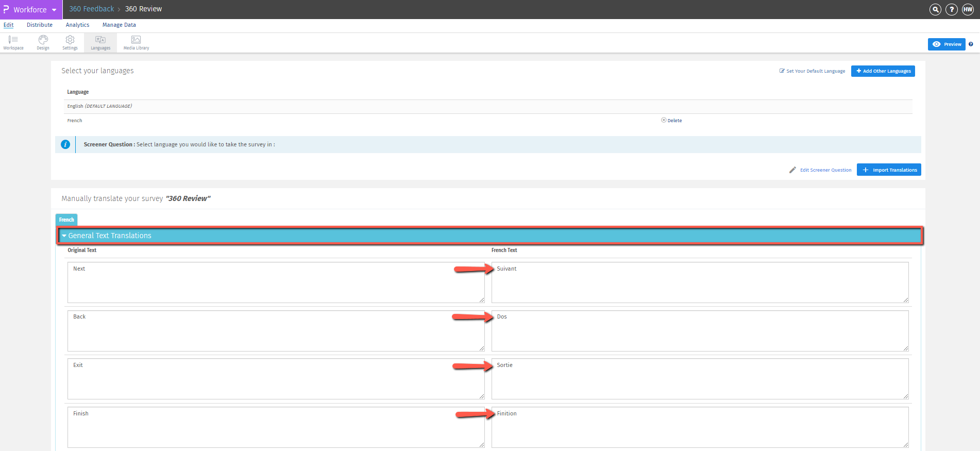Open the Workforce product dropdown arrow
The width and height of the screenshot is (980, 451).
click(x=54, y=10)
